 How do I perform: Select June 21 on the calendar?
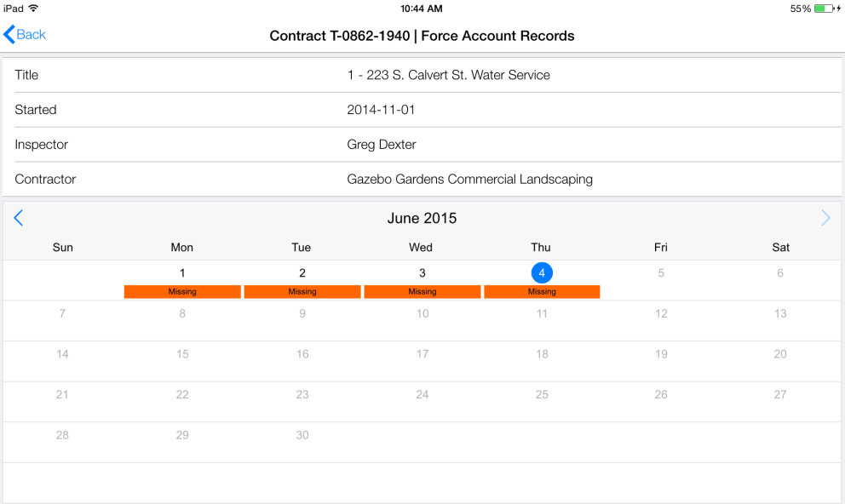pos(62,395)
